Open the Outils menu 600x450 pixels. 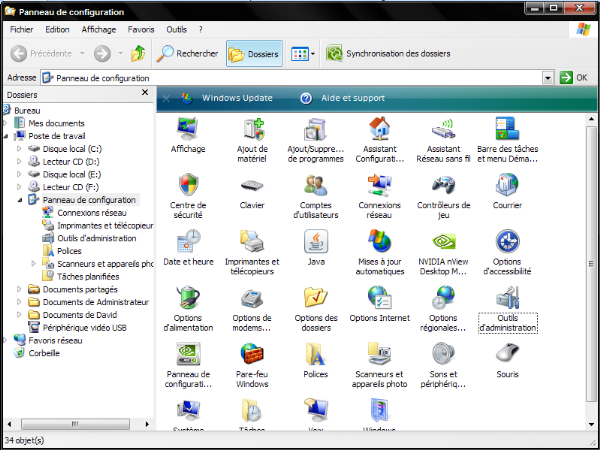coord(176,29)
